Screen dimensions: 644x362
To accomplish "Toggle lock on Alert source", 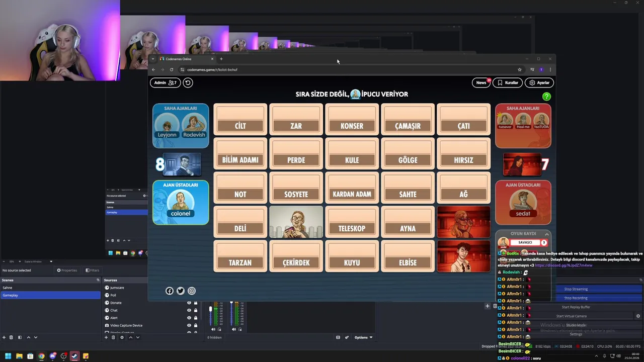I will pyautogui.click(x=196, y=318).
